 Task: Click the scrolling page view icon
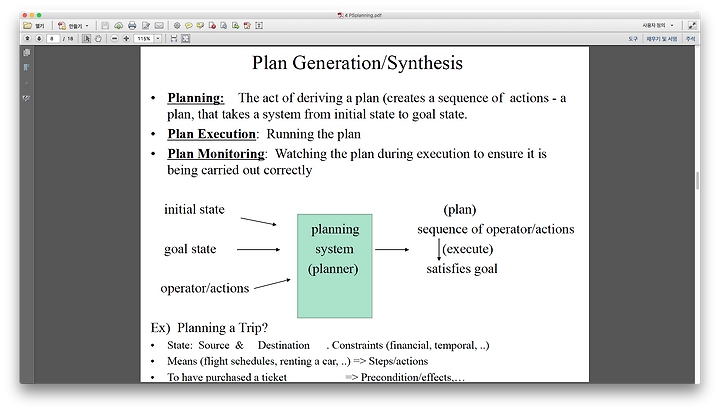[x=259, y=26]
